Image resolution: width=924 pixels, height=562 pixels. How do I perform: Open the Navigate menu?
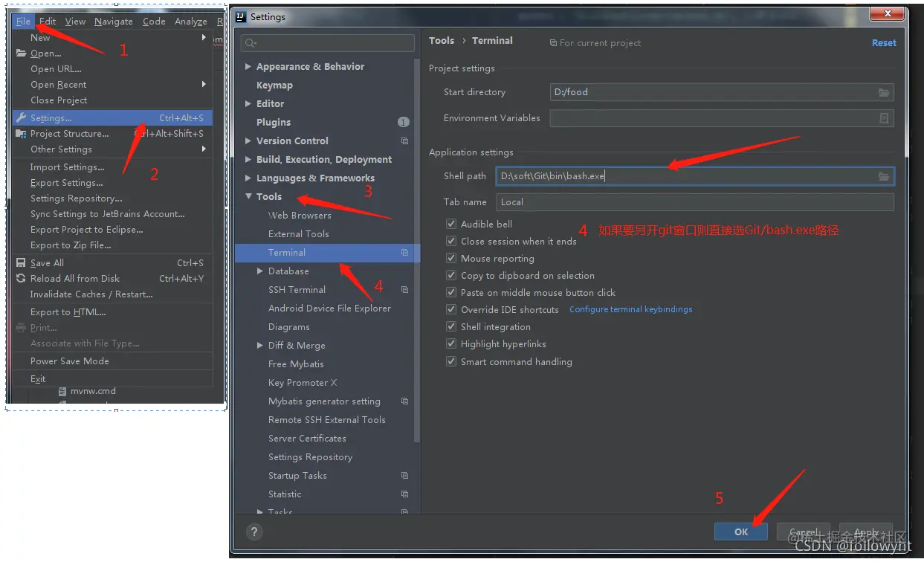(x=114, y=22)
